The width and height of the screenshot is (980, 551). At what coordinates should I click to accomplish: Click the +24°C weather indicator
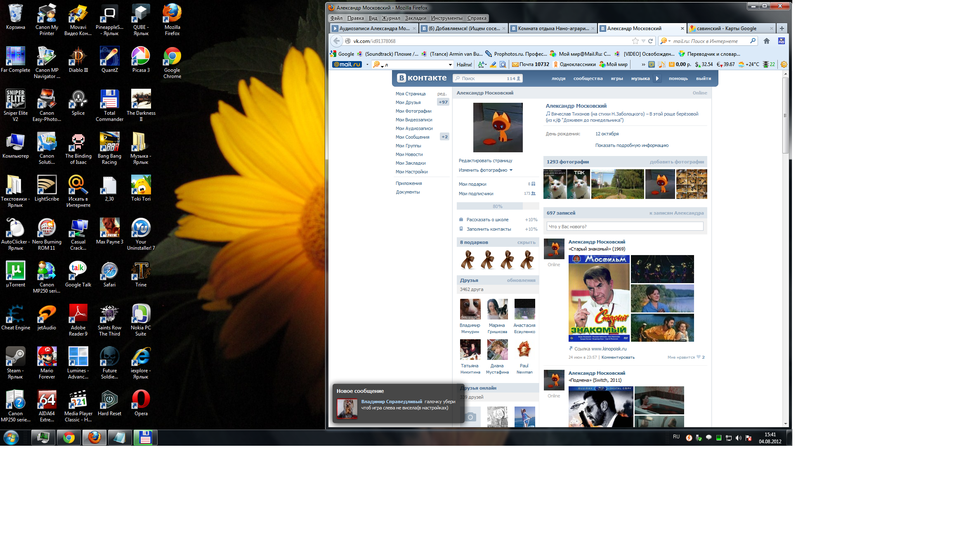(749, 64)
